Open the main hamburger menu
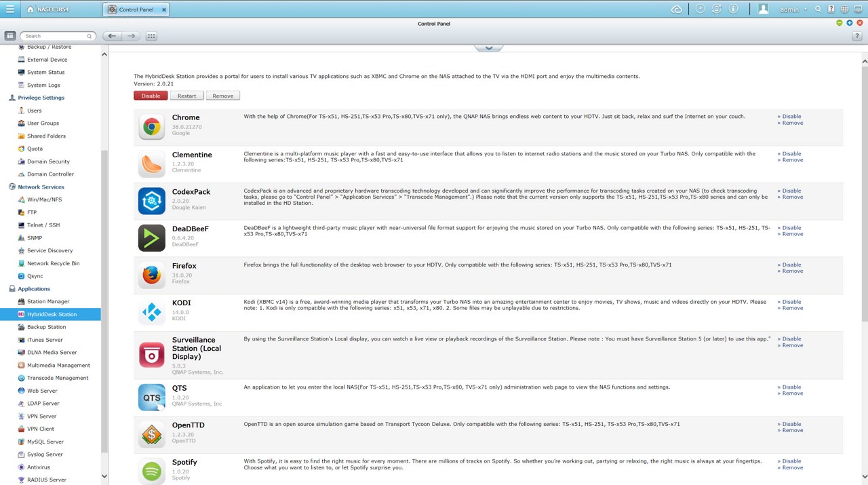 pos(9,9)
